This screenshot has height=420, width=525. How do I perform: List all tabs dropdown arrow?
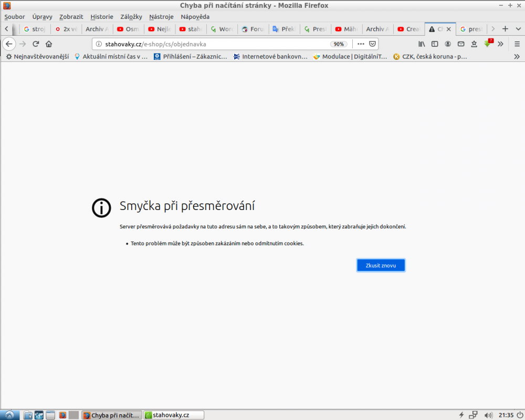(x=518, y=29)
